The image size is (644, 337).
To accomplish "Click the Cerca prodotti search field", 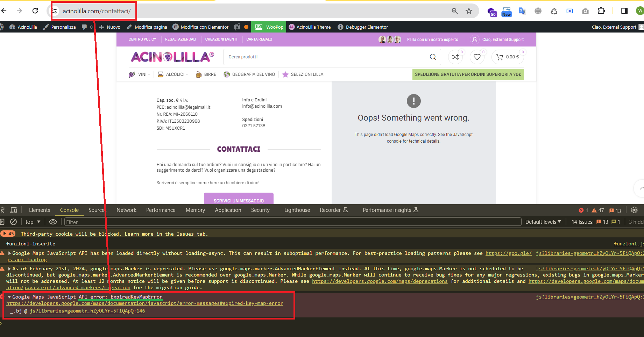I will (326, 57).
